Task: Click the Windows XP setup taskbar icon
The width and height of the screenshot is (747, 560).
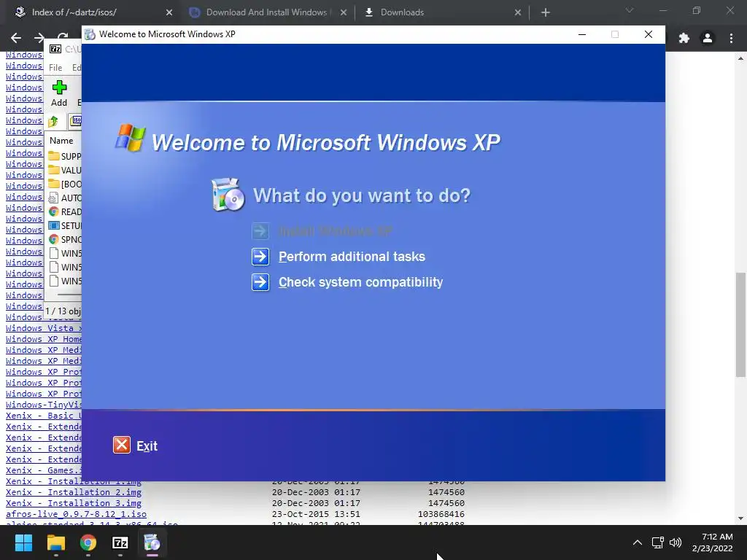Action: click(x=152, y=542)
